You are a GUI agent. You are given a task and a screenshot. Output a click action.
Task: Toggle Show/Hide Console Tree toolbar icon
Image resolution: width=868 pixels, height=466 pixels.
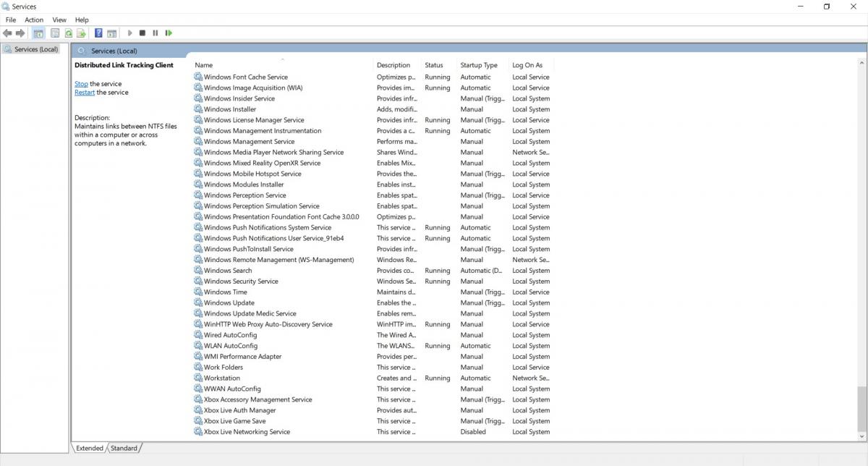pyautogui.click(x=38, y=33)
